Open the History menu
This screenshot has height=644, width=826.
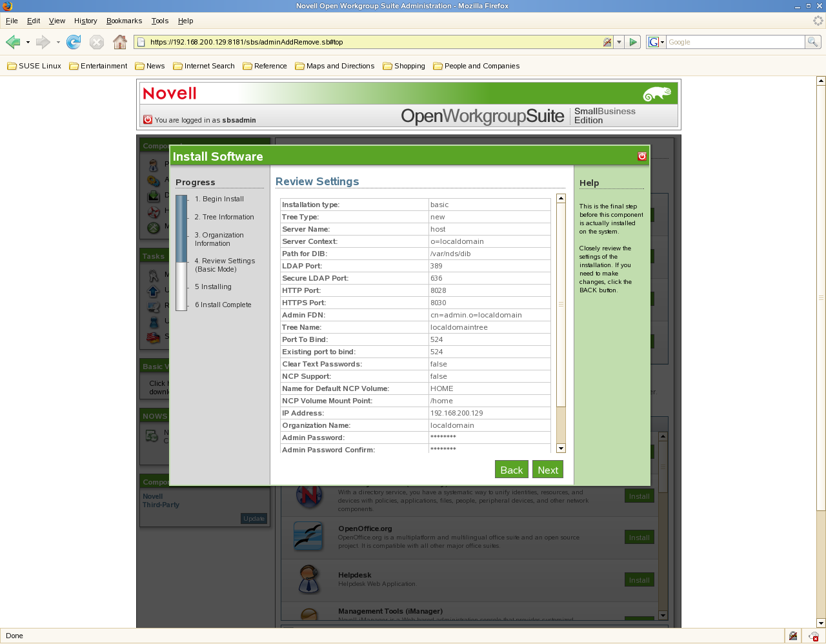coord(85,21)
